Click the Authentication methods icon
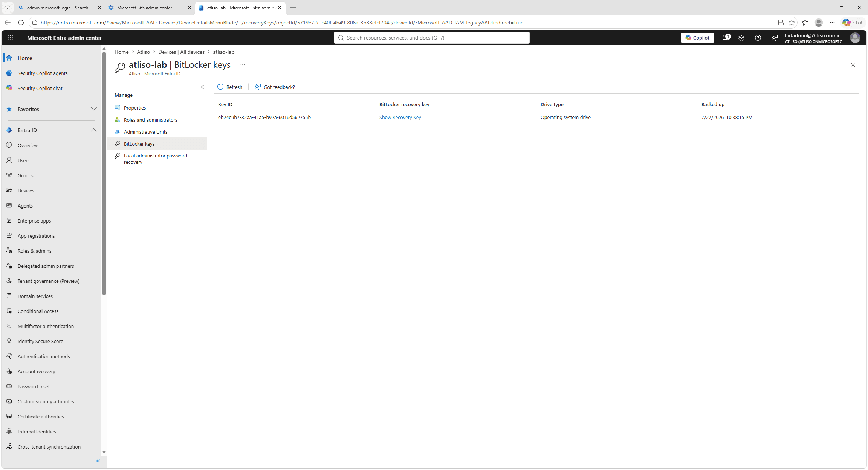 click(x=9, y=356)
